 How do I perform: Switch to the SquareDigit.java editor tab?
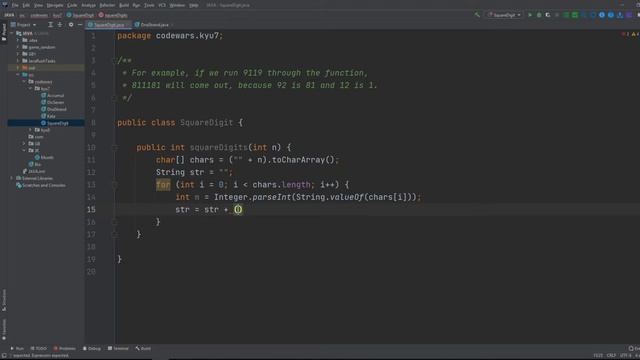pyautogui.click(x=109, y=25)
